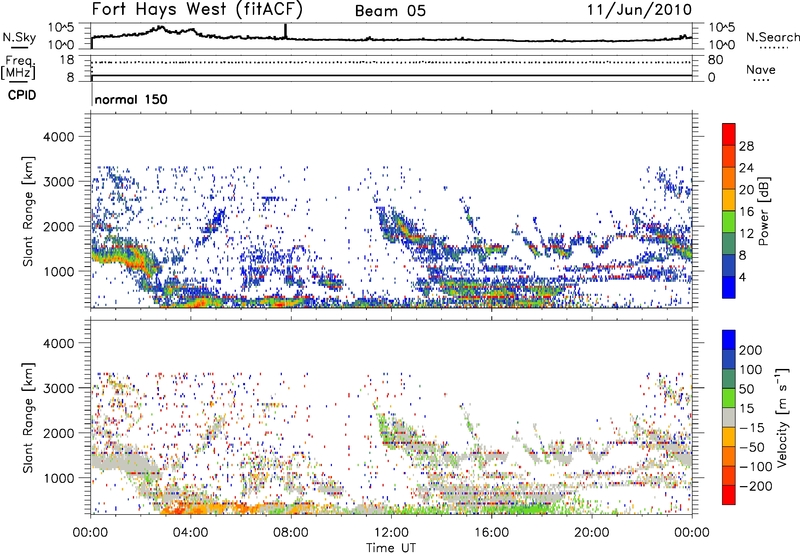
Task: Click the "10^5" value beside N.Sky
Action: point(61,27)
